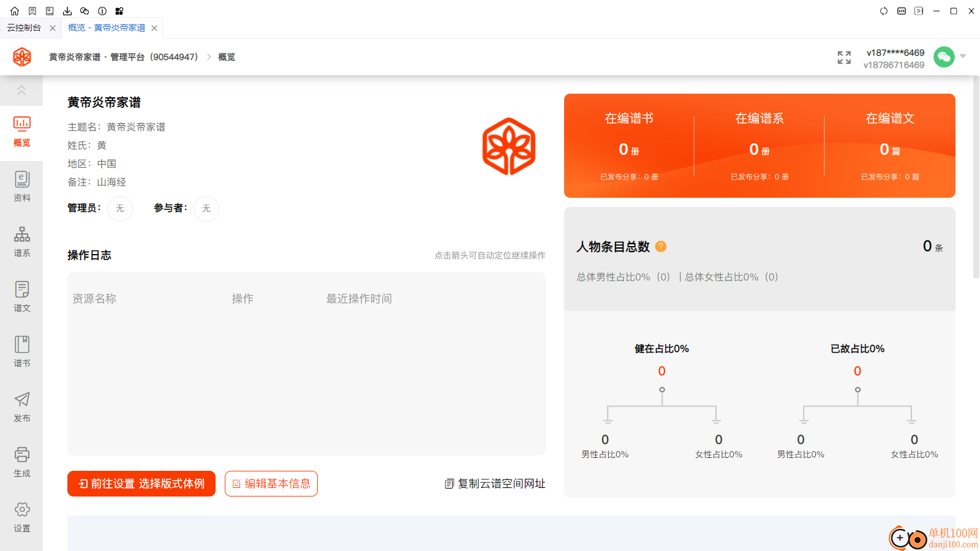The image size is (980, 551).
Task: Open the code console icon in title bar
Action: [x=902, y=11]
